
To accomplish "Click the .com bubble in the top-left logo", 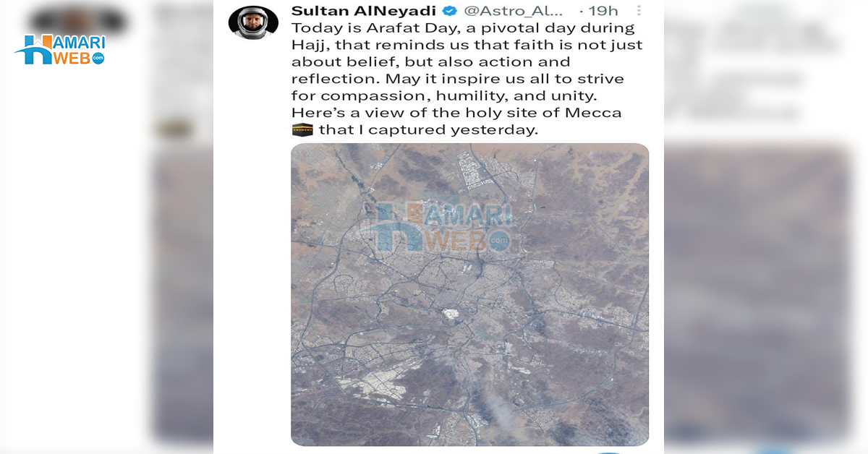I will click(98, 58).
